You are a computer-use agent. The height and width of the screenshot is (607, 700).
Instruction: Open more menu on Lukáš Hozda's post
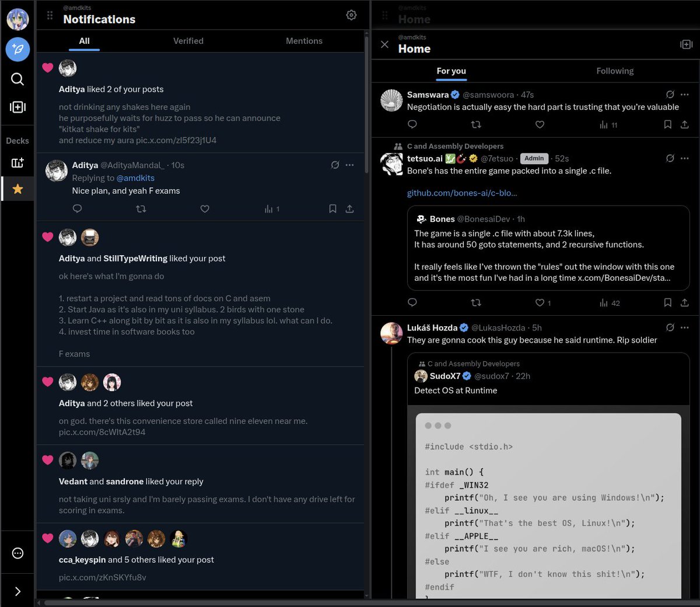pos(685,327)
